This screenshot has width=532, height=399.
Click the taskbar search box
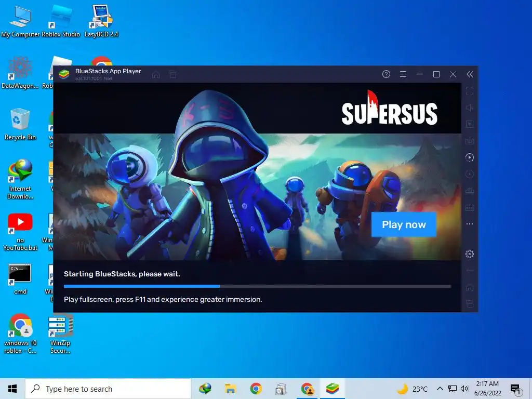(x=108, y=389)
